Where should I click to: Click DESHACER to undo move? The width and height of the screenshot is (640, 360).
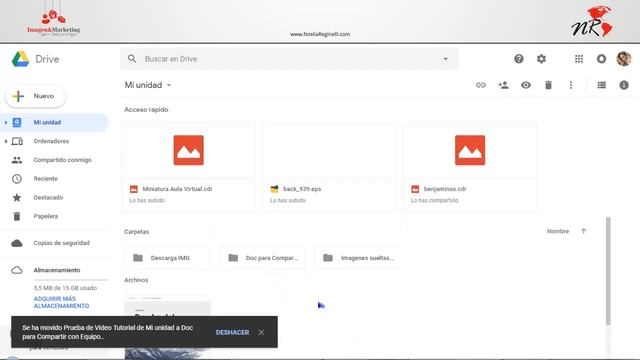232,333
